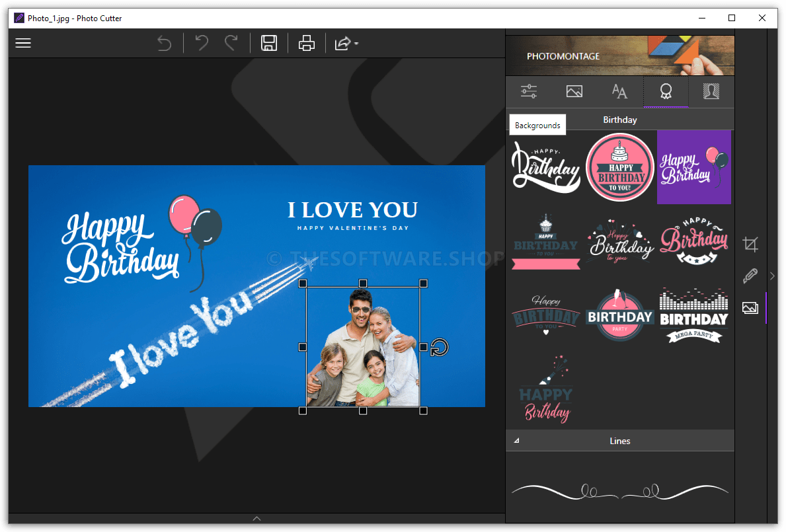The width and height of the screenshot is (786, 532).
Task: Print the photo using the printer icon
Action: (306, 43)
